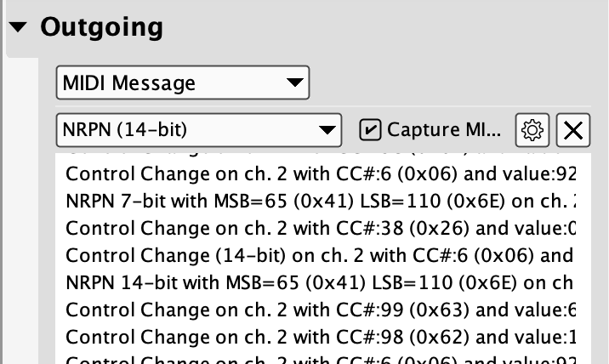
Task: Open the MIDI Message type dropdown
Action: pos(182,83)
